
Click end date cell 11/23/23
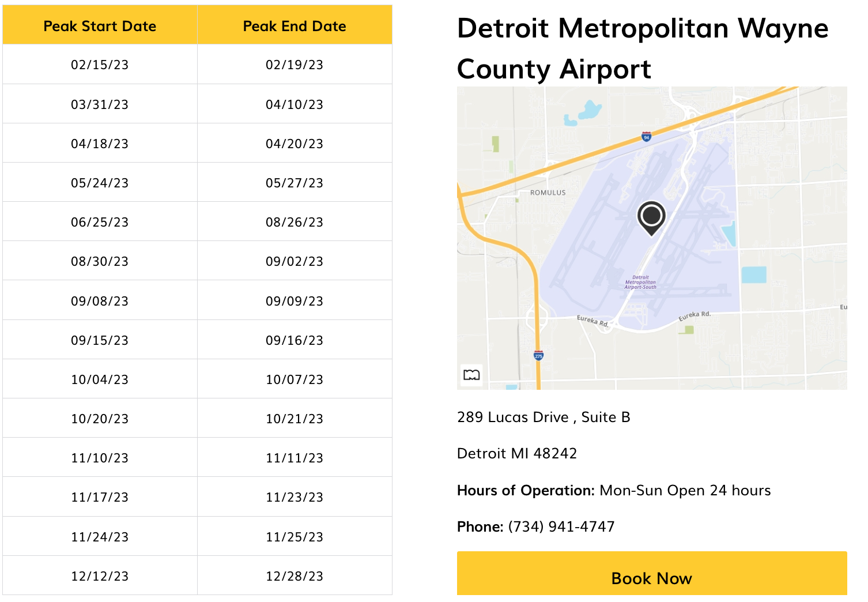(295, 496)
